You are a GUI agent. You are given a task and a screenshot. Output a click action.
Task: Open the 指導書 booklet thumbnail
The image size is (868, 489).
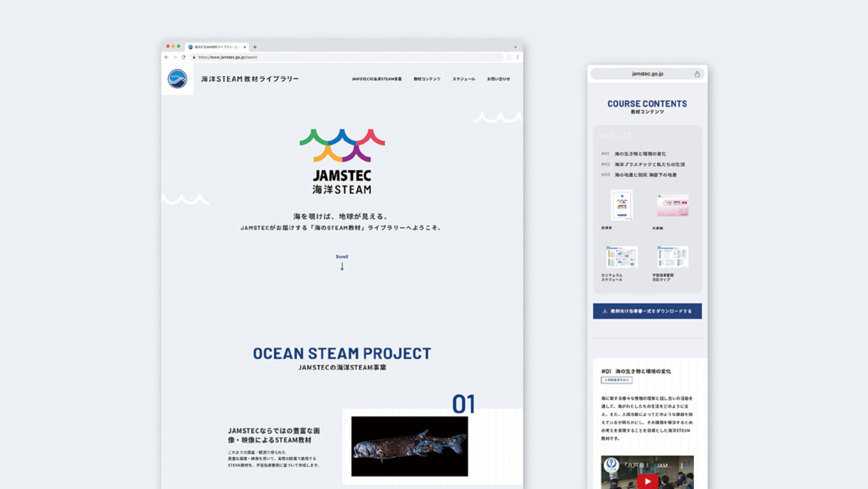coord(622,205)
